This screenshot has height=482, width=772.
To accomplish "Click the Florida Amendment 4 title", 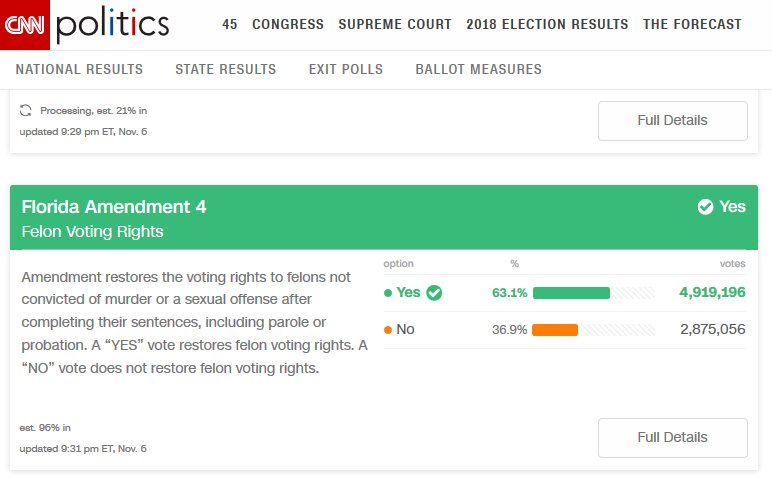I will tap(114, 207).
